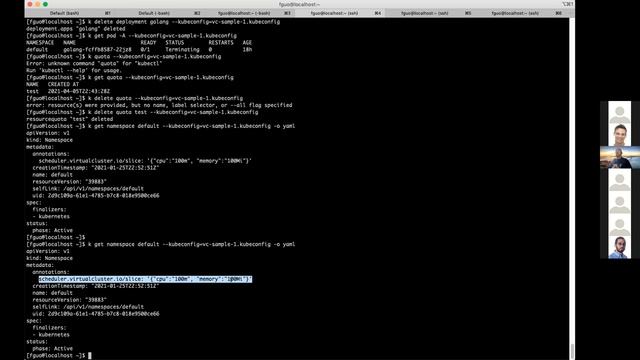This screenshot has height=360, width=640.
Task: Click the 'k get pod -A' command line
Action: tap(131, 36)
